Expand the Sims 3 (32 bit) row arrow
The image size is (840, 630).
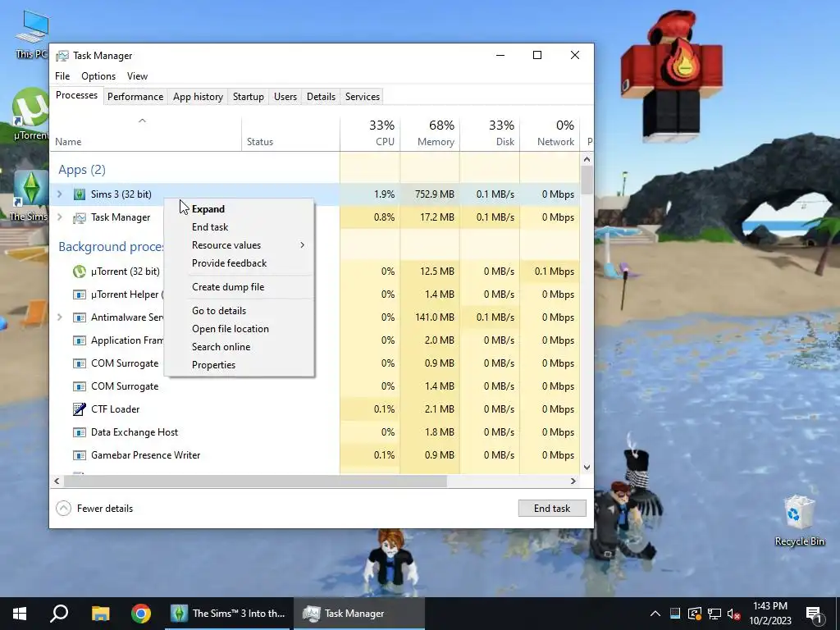[x=59, y=194]
